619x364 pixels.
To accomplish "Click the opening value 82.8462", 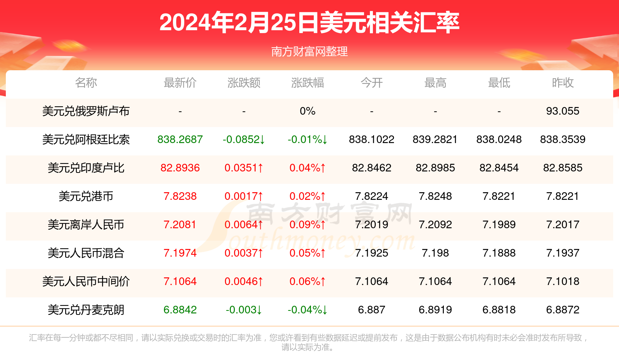I will 372,168.
